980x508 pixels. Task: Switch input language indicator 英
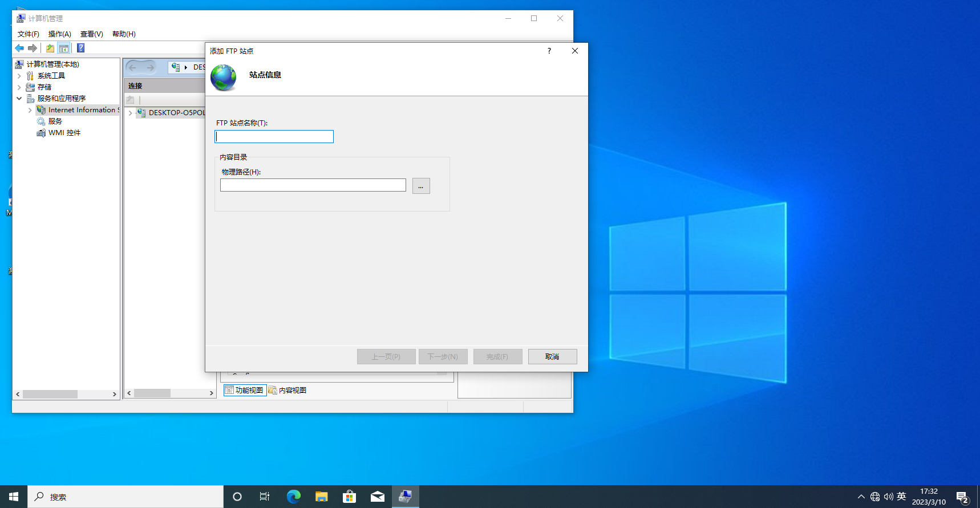[901, 496]
